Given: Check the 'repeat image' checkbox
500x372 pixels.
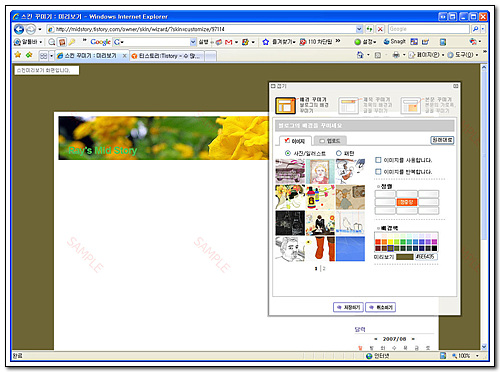Looking at the screenshot, I should coord(378,172).
